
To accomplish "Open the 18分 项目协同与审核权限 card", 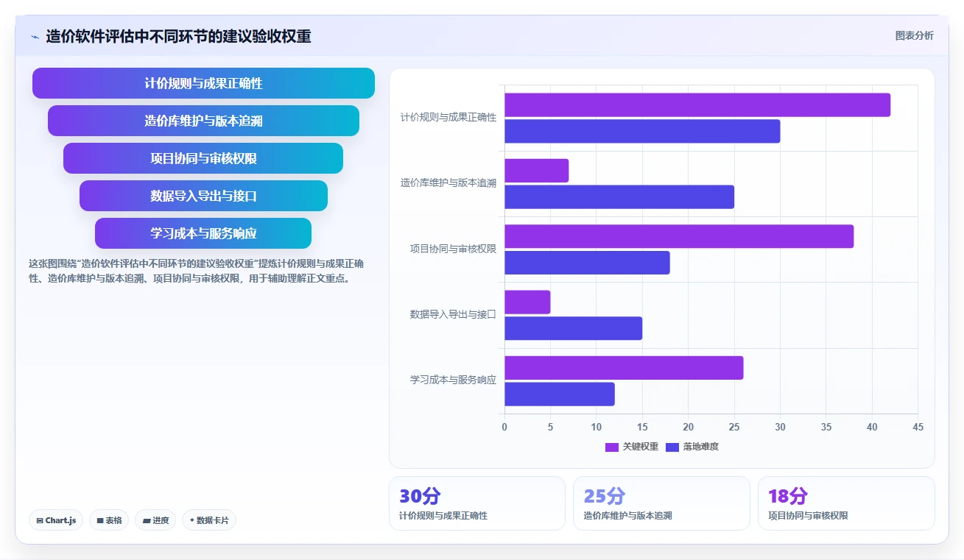I will click(x=846, y=503).
